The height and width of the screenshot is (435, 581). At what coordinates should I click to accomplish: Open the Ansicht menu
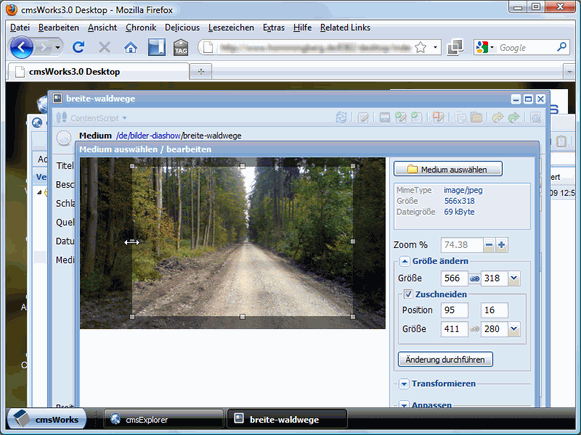[102, 27]
